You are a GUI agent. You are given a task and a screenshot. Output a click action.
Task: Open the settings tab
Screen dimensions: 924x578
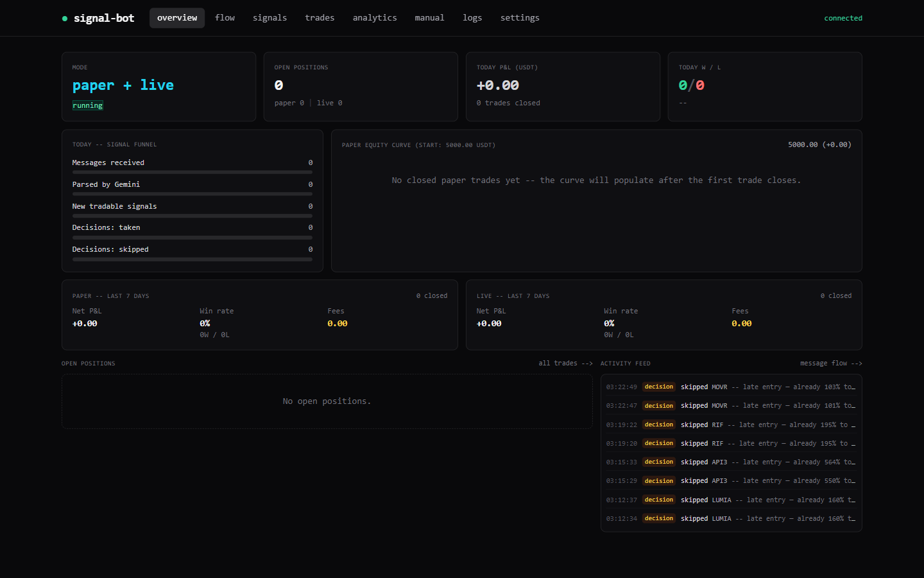[520, 18]
